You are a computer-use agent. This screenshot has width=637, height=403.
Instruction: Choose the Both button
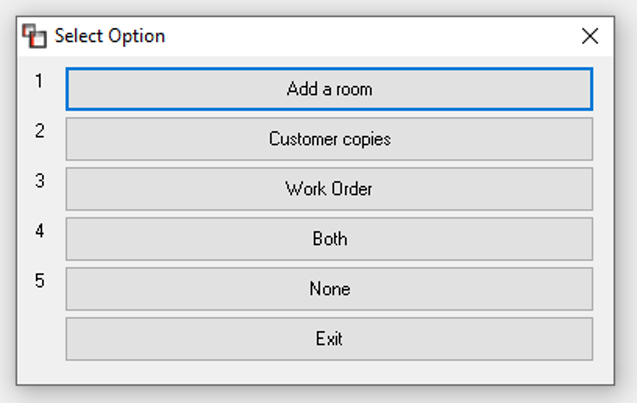pos(329,239)
